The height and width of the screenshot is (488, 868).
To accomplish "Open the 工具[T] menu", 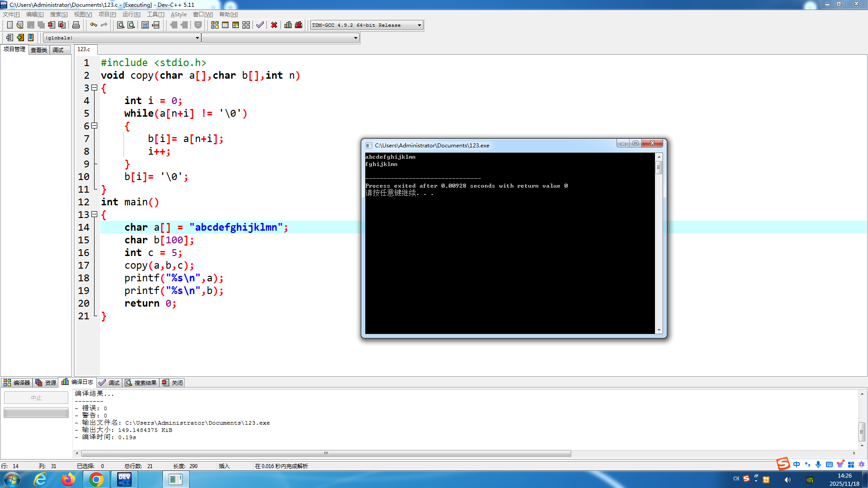I will [x=156, y=14].
